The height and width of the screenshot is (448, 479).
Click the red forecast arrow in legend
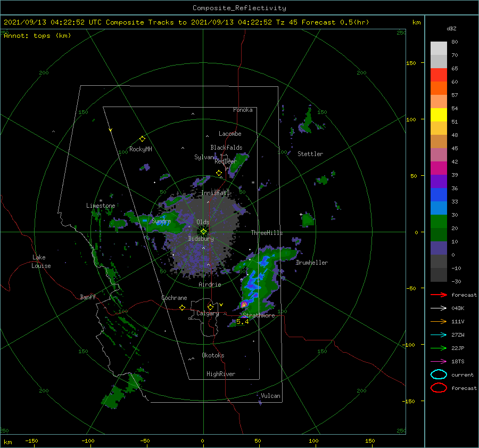pos(439,295)
